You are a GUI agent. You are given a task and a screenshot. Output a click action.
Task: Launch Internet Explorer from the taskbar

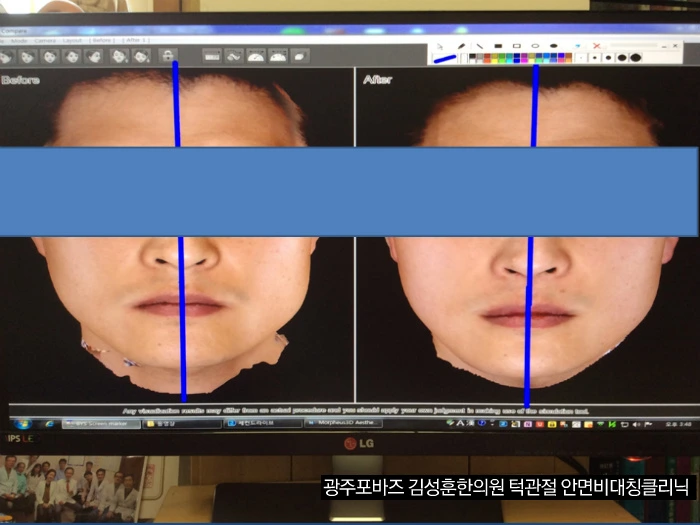49,423
